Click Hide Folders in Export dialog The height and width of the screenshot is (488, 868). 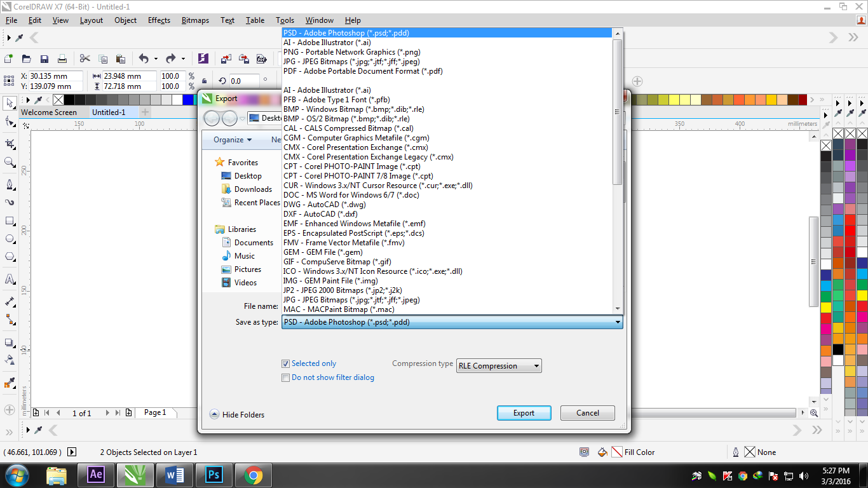tap(237, 415)
